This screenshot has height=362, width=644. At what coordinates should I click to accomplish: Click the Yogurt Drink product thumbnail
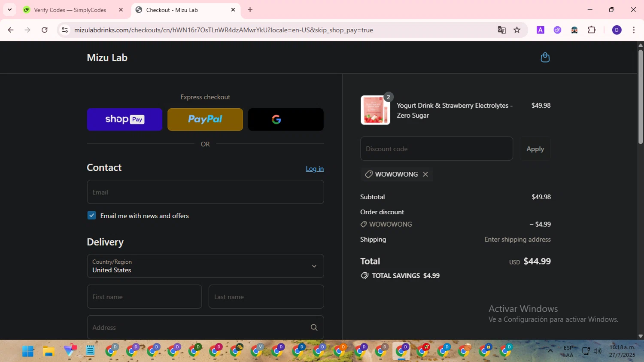[x=375, y=110]
